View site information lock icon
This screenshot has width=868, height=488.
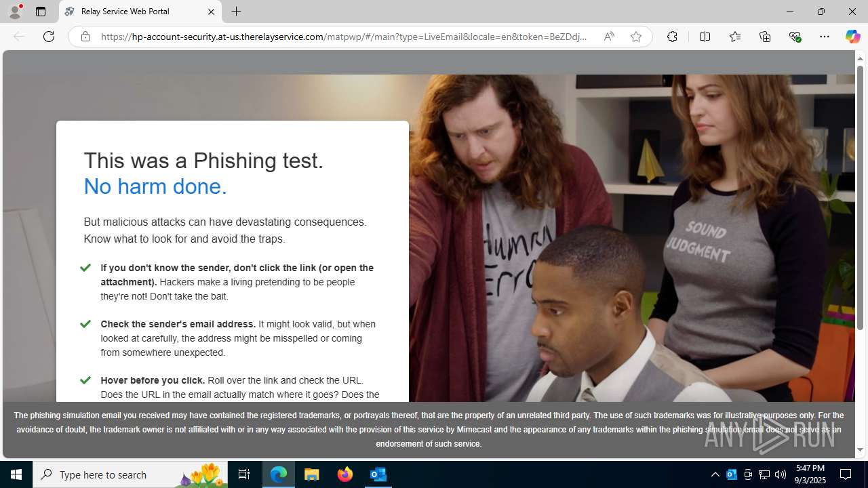coord(85,37)
